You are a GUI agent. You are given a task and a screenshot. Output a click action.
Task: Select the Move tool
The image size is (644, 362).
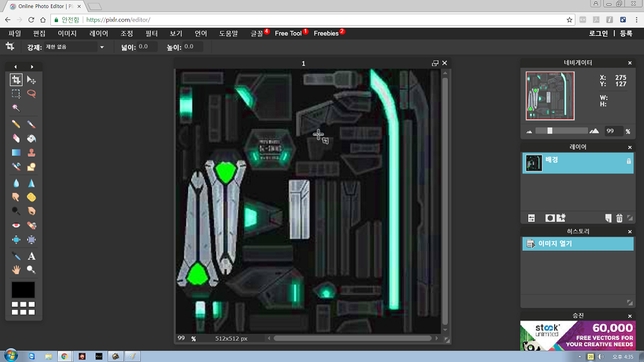(x=31, y=80)
